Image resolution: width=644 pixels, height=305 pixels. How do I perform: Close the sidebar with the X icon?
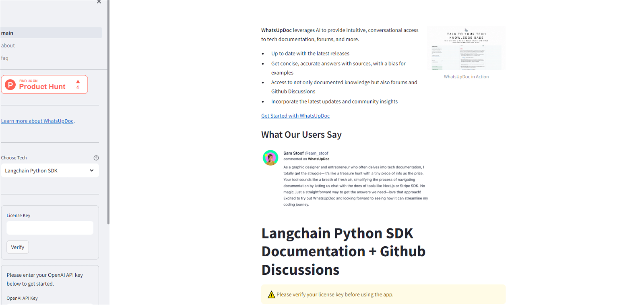(99, 2)
